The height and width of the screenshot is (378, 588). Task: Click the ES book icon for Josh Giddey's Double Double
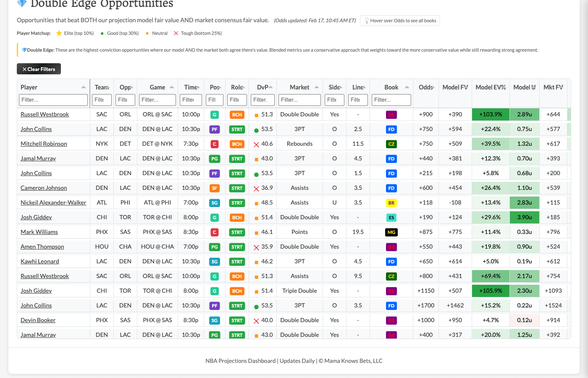[x=391, y=217]
